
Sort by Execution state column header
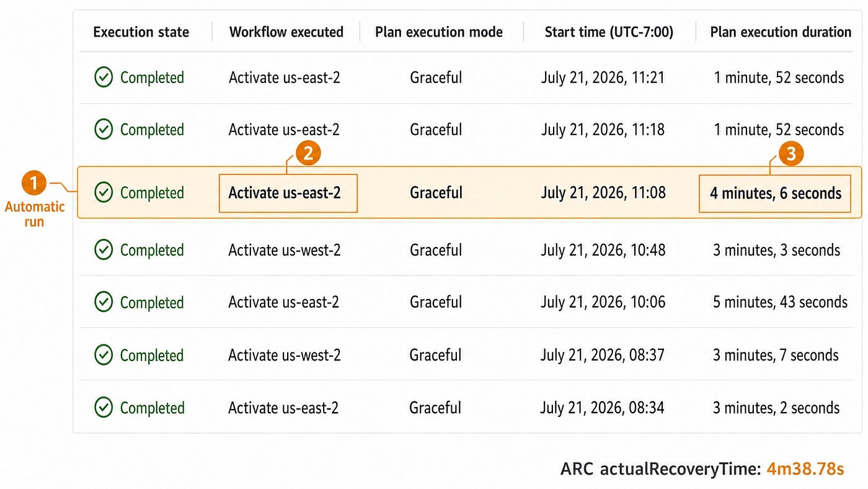click(x=141, y=32)
